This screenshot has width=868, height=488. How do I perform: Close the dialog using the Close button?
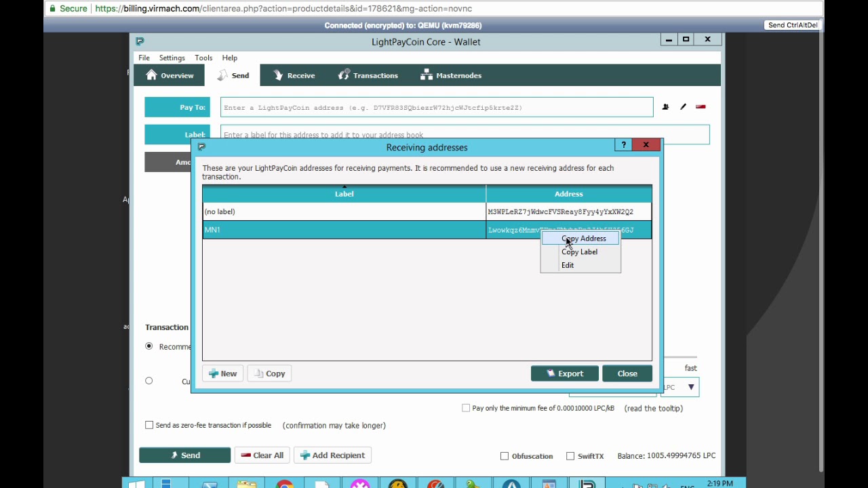coord(627,373)
